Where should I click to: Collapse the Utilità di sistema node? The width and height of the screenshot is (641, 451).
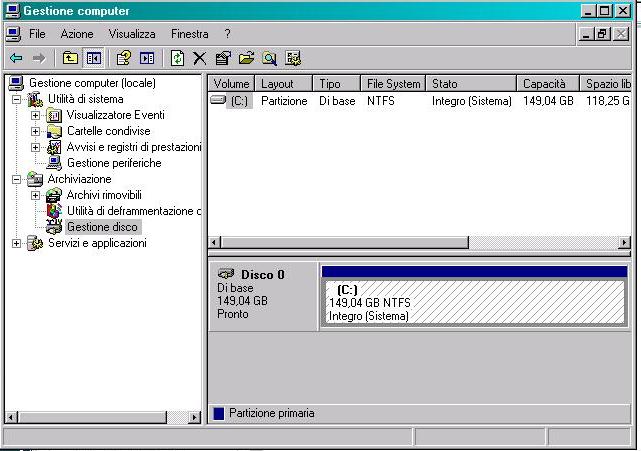[16, 99]
